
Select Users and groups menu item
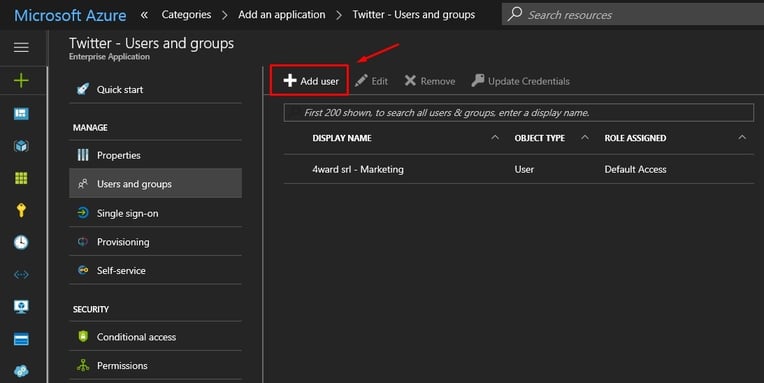click(x=155, y=184)
